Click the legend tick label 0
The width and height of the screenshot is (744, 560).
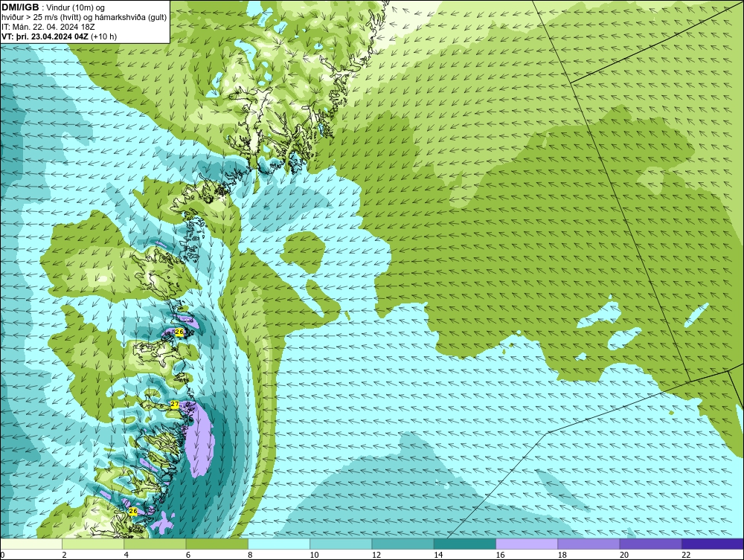point(2,556)
